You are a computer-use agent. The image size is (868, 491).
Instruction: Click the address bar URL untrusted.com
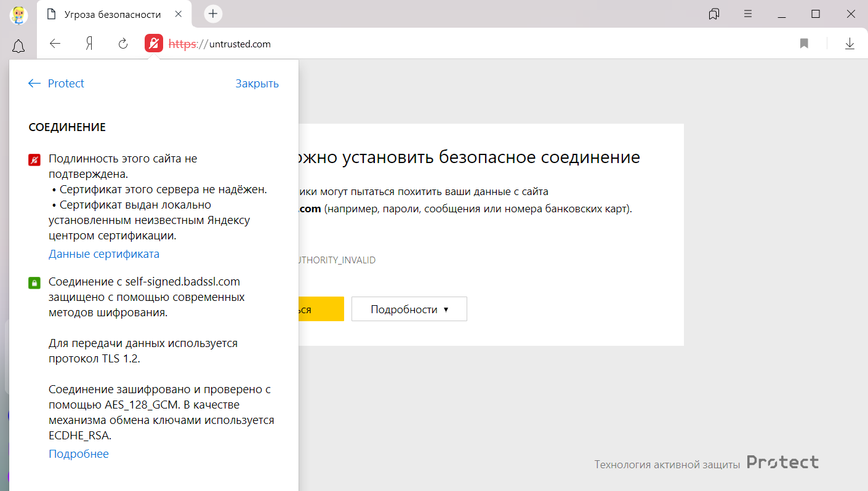point(220,44)
